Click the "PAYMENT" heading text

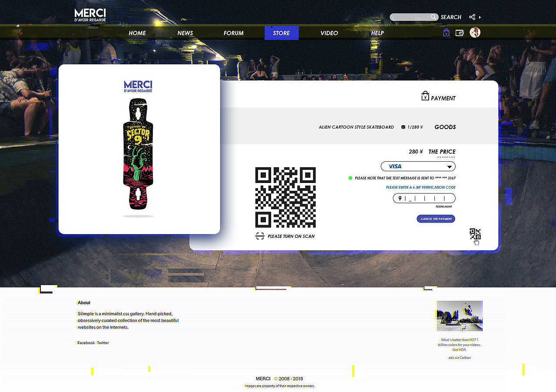pos(443,99)
